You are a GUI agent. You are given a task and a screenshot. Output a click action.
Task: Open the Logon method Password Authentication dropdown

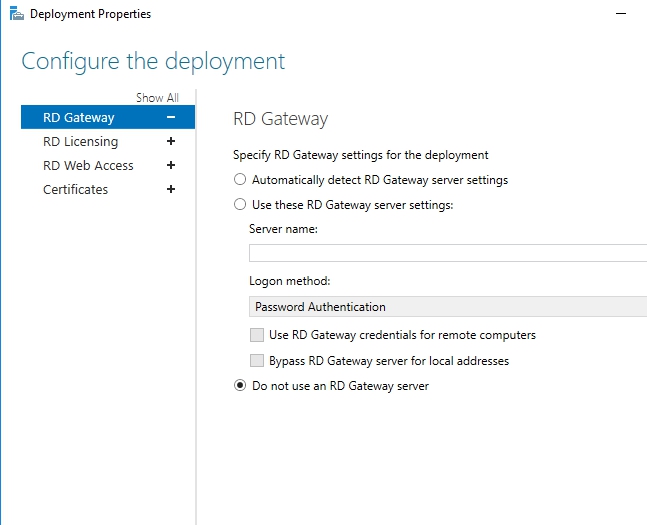[x=447, y=307]
